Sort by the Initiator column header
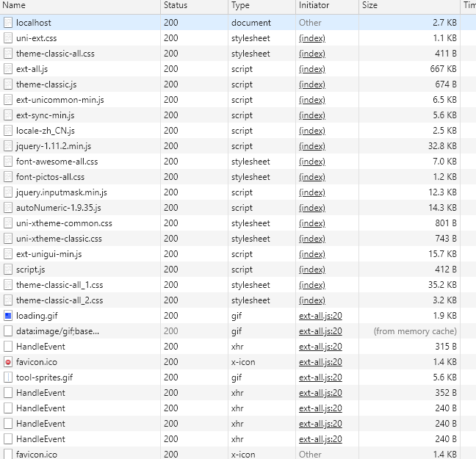The width and height of the screenshot is (476, 459). (326, 6)
